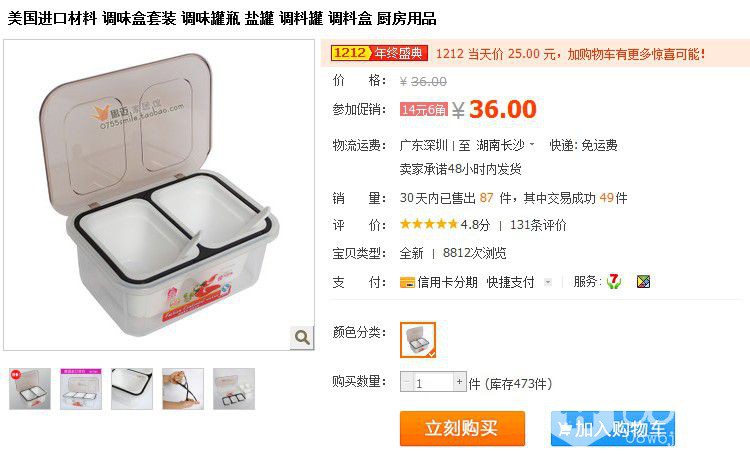Click the purchase quantity input field
This screenshot has width=750, height=454.
tap(433, 382)
